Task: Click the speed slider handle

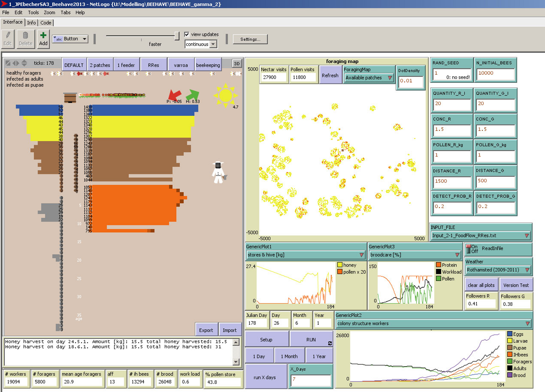Action: [177, 36]
